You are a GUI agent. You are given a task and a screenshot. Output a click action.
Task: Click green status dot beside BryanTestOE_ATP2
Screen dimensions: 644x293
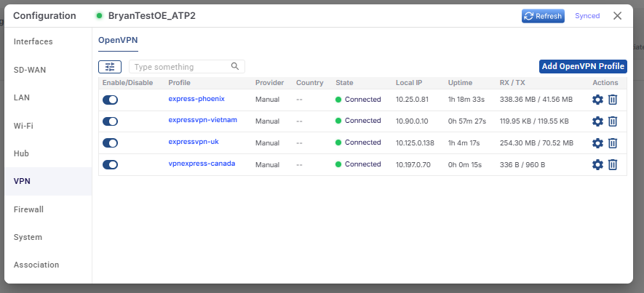[x=99, y=16]
